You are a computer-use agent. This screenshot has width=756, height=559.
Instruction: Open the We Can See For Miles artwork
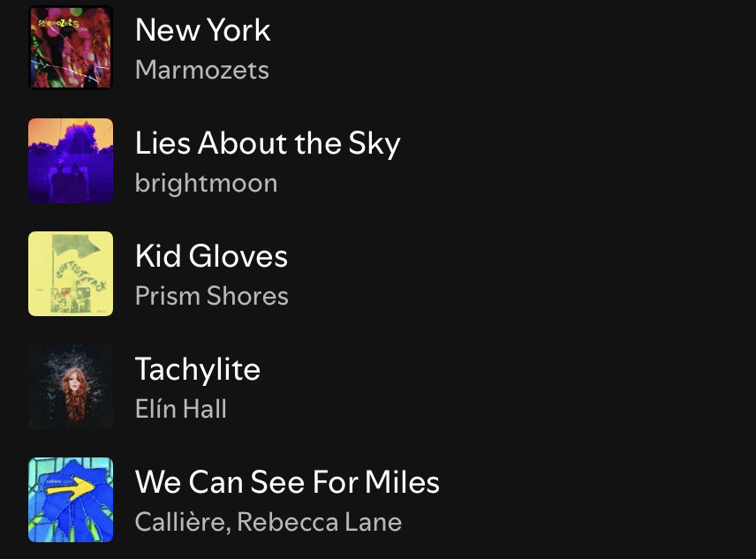[71, 500]
